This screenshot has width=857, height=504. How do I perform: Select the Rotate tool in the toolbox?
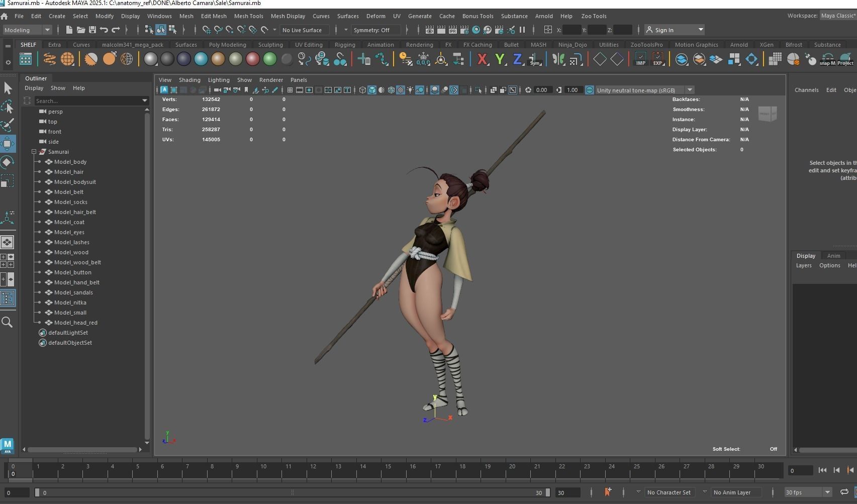point(8,162)
